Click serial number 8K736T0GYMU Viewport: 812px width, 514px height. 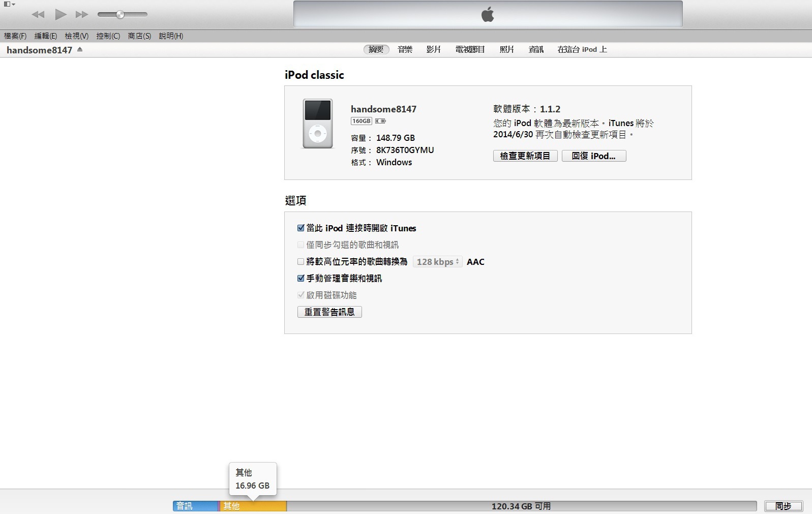[405, 150]
